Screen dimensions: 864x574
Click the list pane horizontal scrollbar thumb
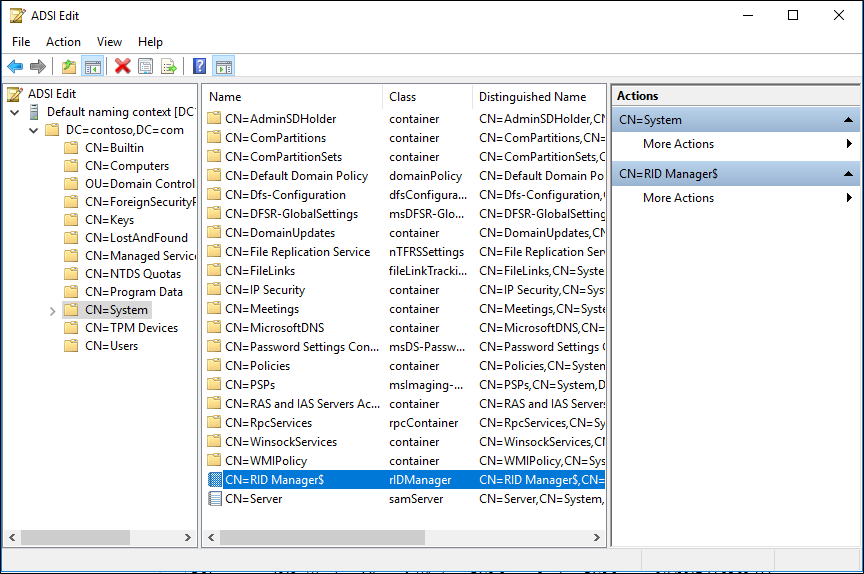point(322,537)
